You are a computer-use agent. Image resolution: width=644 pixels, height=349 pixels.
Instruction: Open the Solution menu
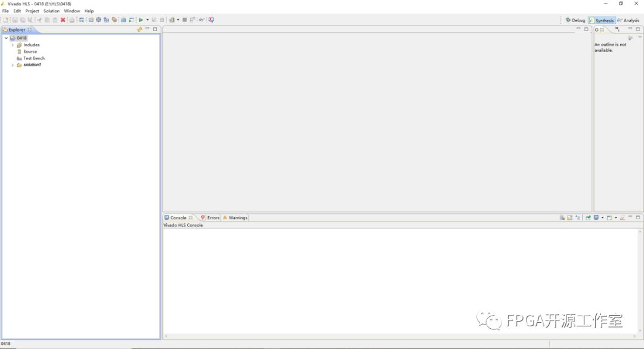51,11
